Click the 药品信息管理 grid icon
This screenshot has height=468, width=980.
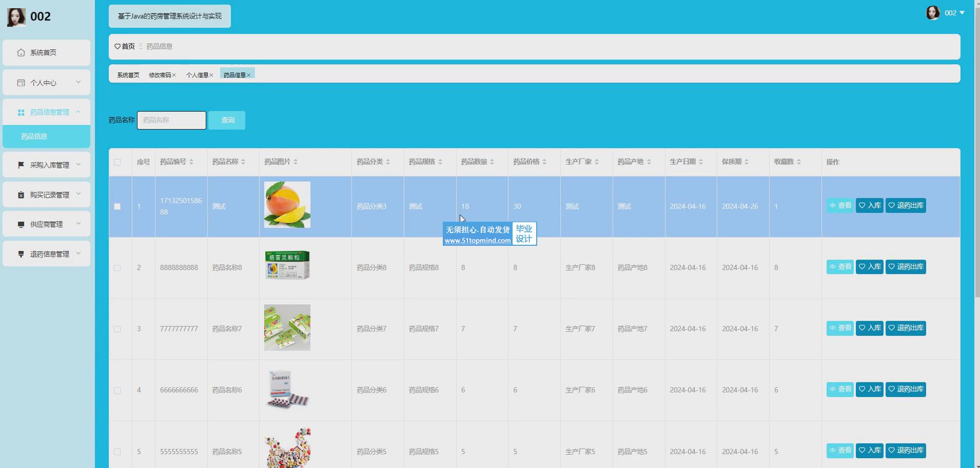click(x=21, y=112)
